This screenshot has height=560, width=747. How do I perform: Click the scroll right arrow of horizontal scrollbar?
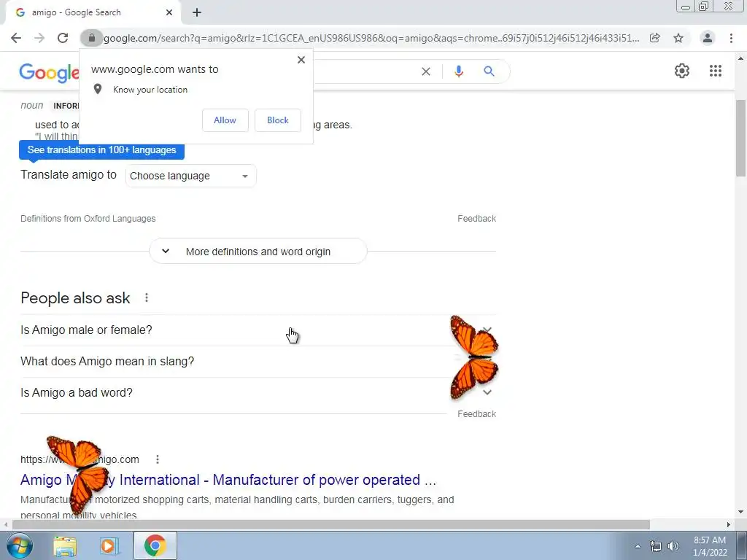(x=729, y=524)
